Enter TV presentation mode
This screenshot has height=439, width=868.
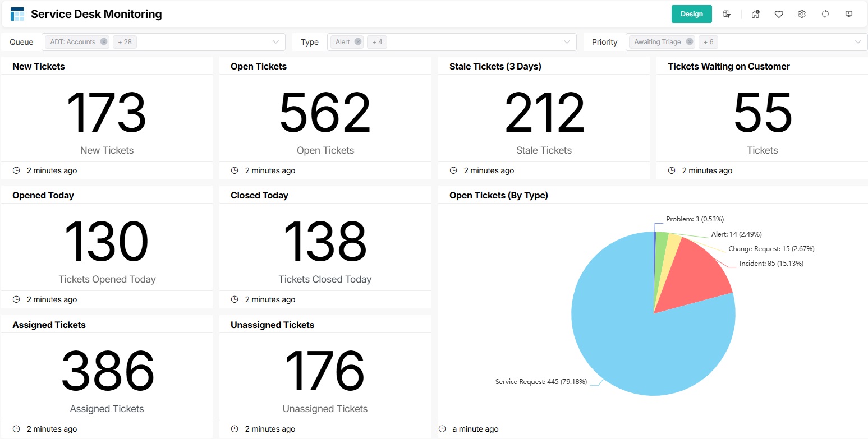tap(848, 13)
